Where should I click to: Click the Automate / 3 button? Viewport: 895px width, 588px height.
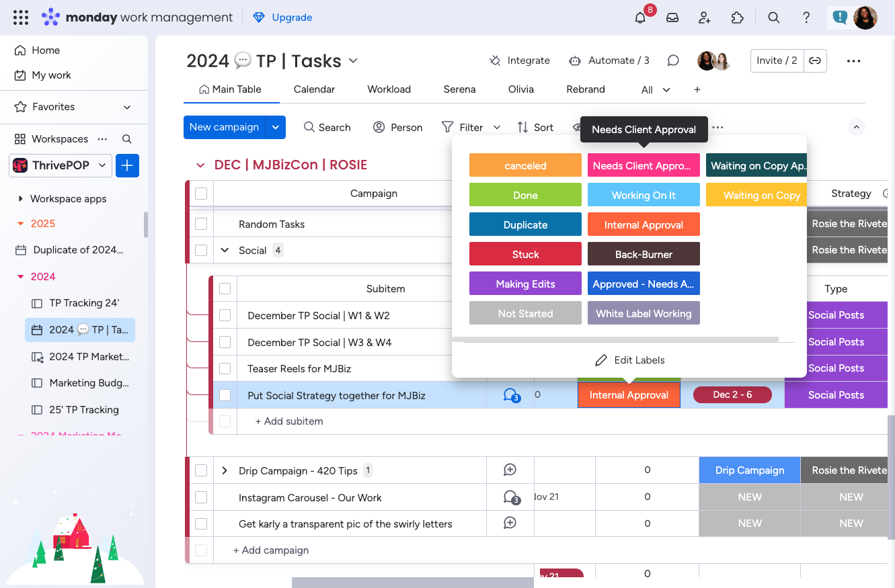coord(609,60)
